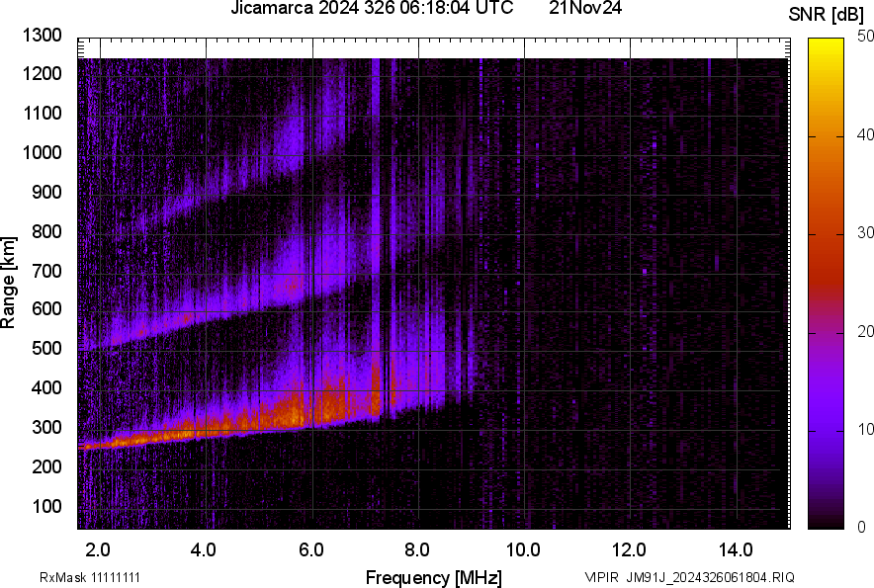This screenshot has width=874, height=588.
Task: Click the range tick label '200'
Action: [x=46, y=465]
